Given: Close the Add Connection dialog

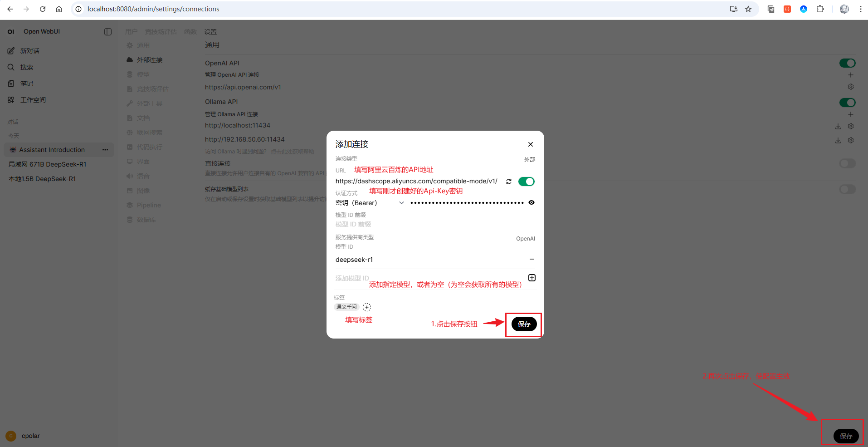Looking at the screenshot, I should tap(531, 144).
